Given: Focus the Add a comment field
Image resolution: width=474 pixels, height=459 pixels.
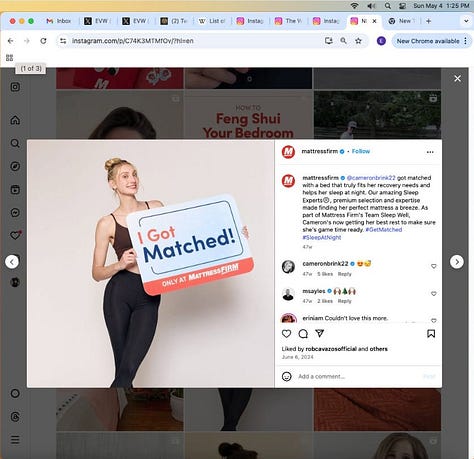Looking at the screenshot, I should pyautogui.click(x=358, y=376).
